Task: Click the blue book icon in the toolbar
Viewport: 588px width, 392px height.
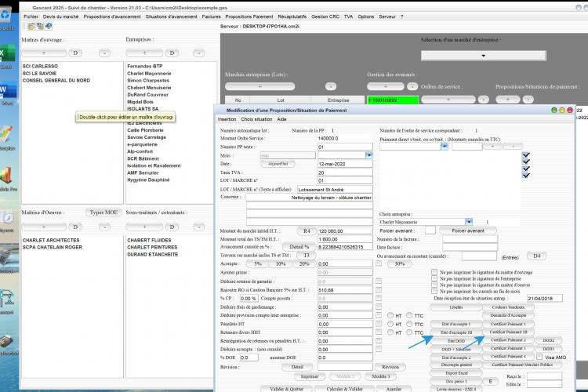Action: click(49, 26)
